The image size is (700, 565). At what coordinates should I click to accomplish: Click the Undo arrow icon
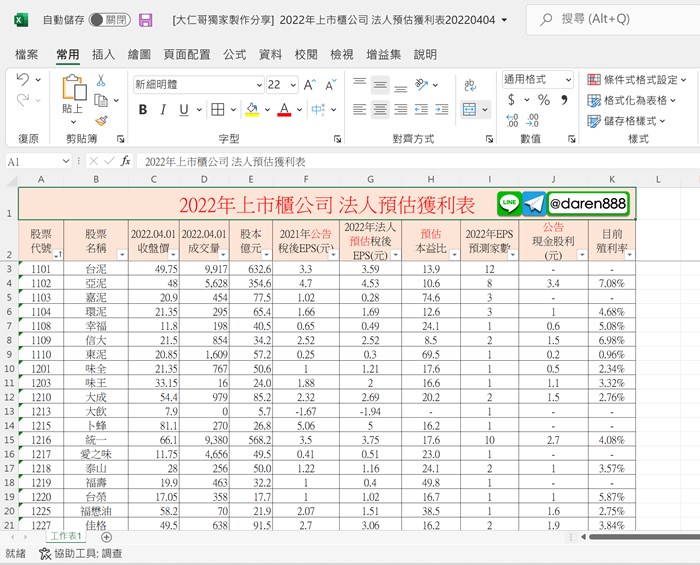click(x=23, y=80)
